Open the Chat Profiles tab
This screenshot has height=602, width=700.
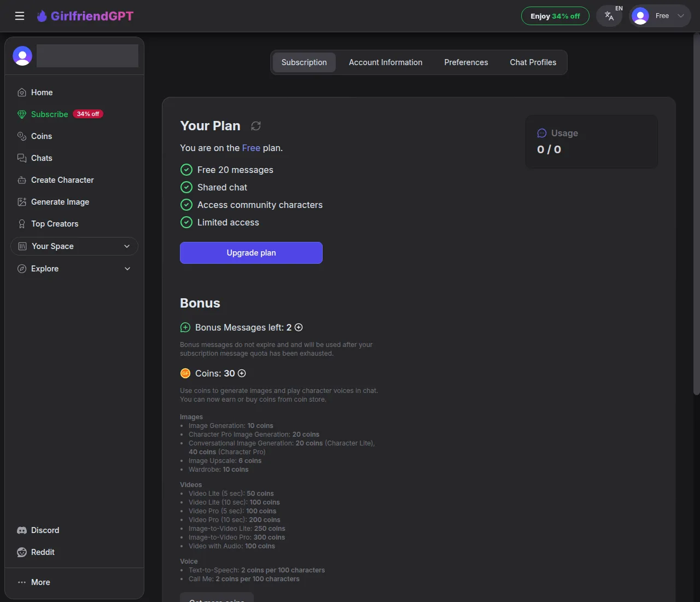coord(533,62)
